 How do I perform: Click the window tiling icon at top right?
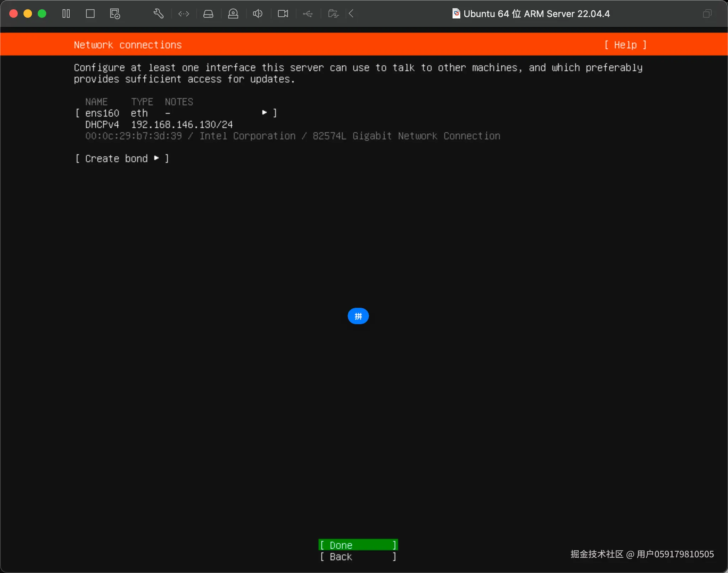coord(707,14)
